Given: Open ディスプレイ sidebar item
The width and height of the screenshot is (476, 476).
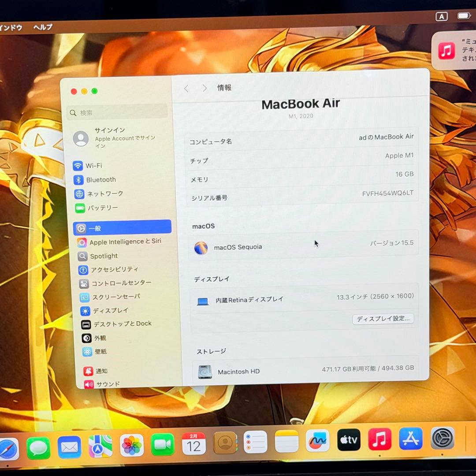Looking at the screenshot, I should coord(104,311).
